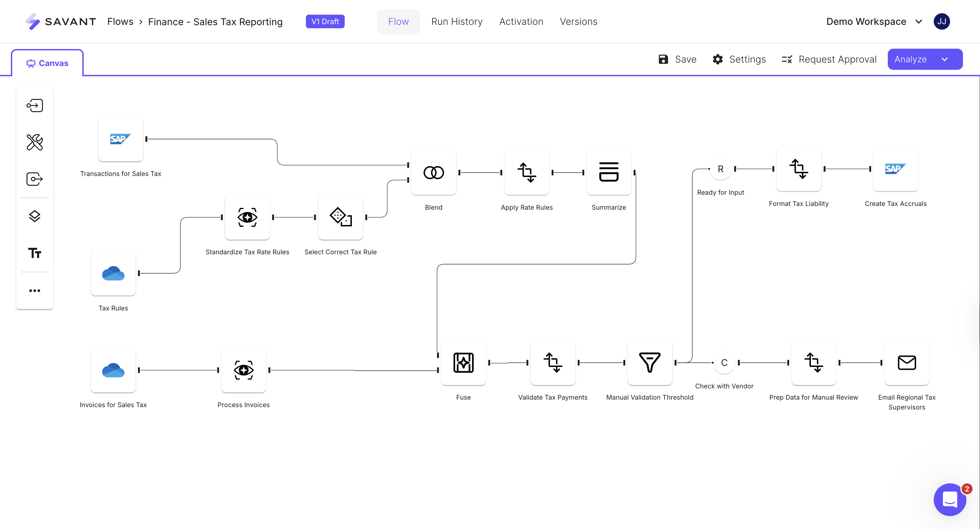The image size is (980, 529).
Task: Expand the Analyze button dropdown arrow
Action: pyautogui.click(x=944, y=59)
